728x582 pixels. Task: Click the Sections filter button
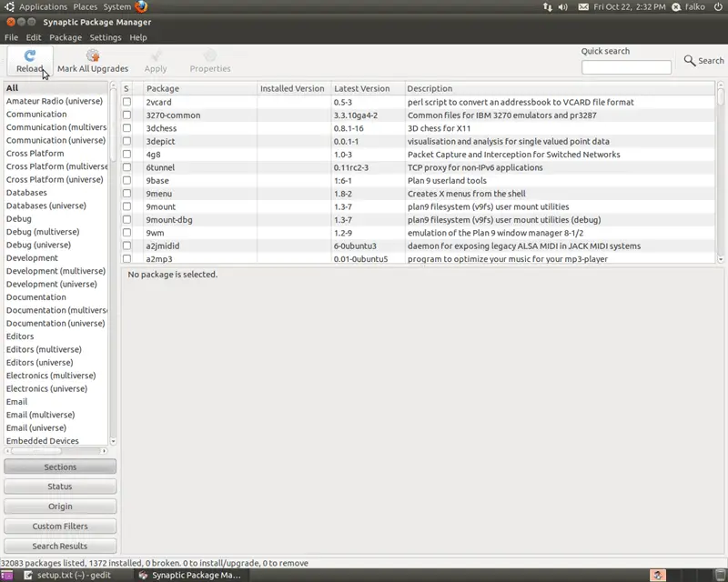click(x=60, y=467)
